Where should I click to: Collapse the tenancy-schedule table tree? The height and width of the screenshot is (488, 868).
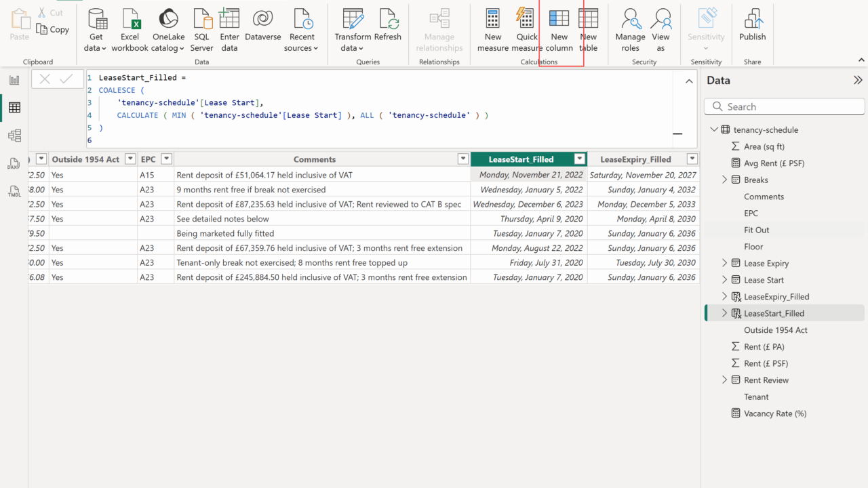click(x=713, y=129)
